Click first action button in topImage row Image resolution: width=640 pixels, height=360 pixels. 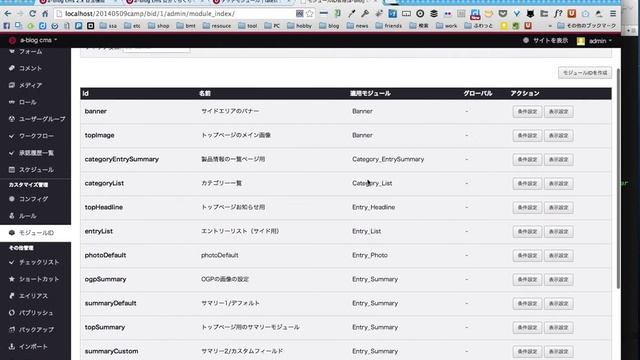527,136
